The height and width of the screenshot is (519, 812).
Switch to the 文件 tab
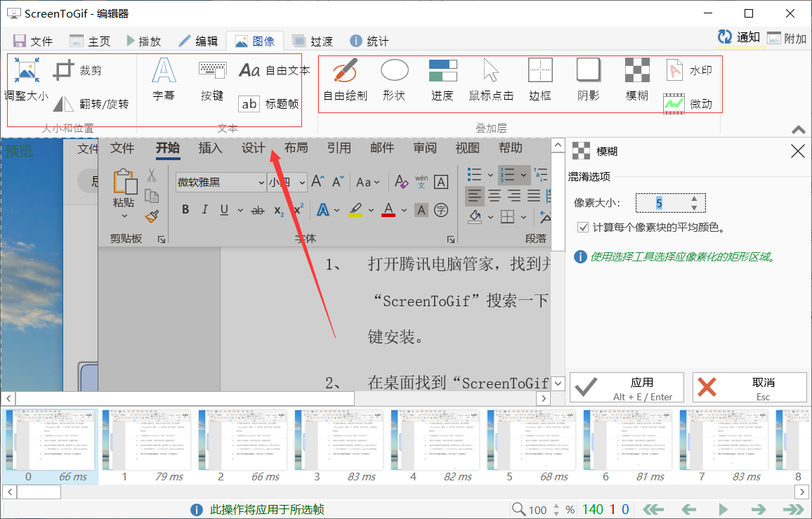coord(33,41)
